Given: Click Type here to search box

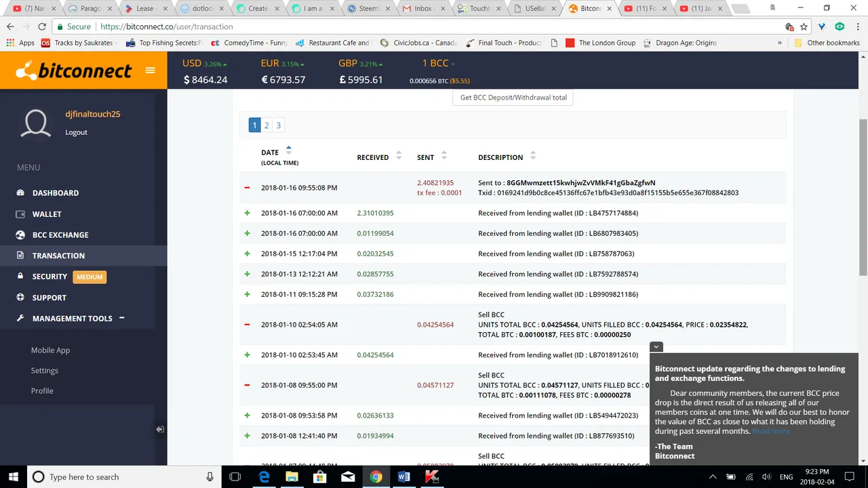Looking at the screenshot, I should coord(125,476).
